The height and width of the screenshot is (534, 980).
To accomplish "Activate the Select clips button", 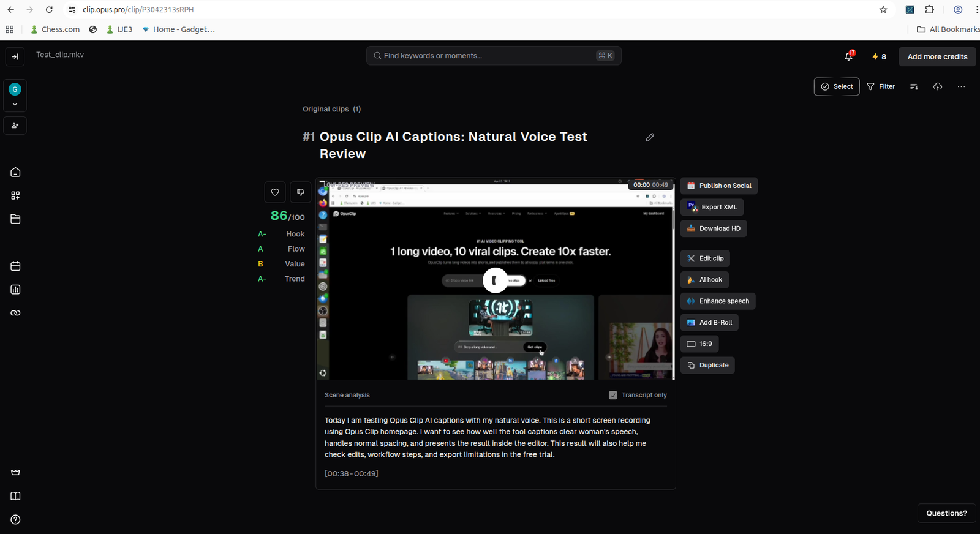I will pos(837,86).
